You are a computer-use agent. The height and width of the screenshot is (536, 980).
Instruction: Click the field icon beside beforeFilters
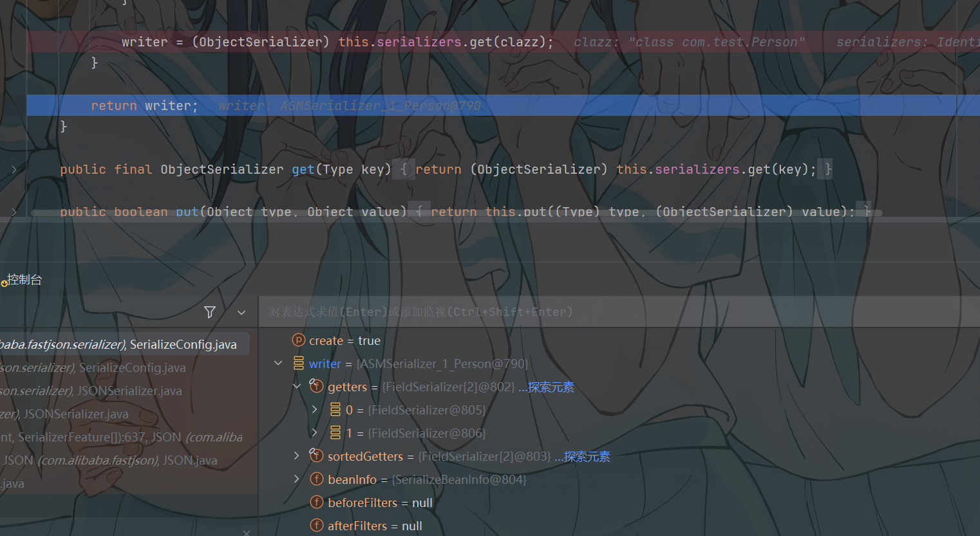[x=316, y=503]
